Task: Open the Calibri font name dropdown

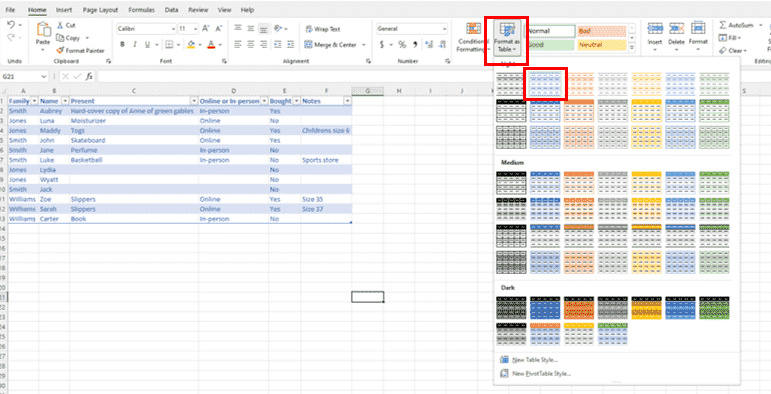Action: pyautogui.click(x=173, y=29)
